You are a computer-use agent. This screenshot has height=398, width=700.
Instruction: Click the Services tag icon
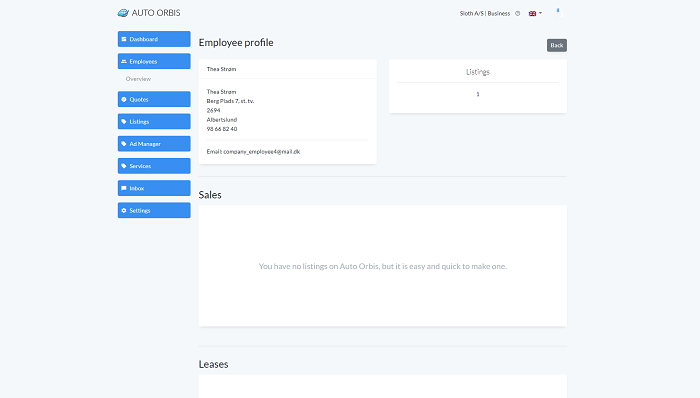tap(124, 166)
